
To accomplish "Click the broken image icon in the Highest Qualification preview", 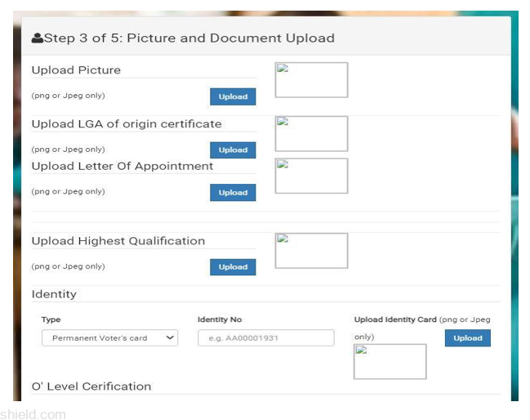I will click(x=283, y=239).
